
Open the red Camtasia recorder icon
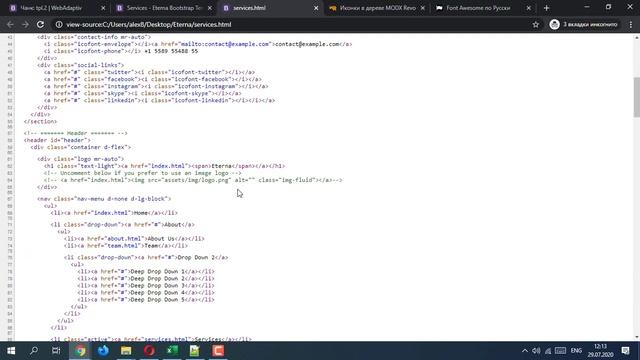point(218,351)
